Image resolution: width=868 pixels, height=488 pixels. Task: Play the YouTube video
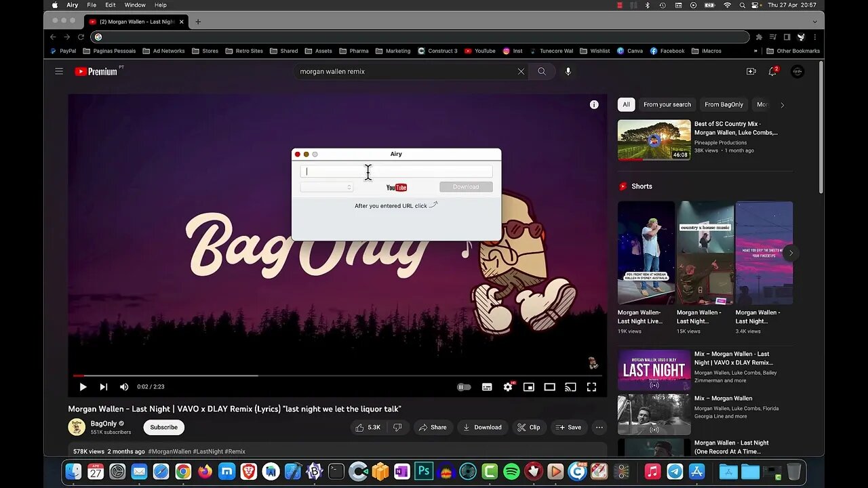tap(83, 387)
